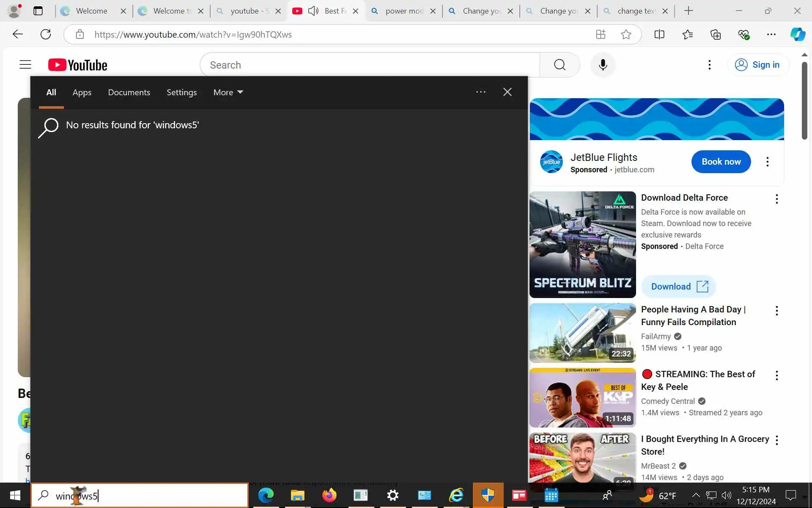Click the page vertical scrollbar thumb

pos(804,101)
